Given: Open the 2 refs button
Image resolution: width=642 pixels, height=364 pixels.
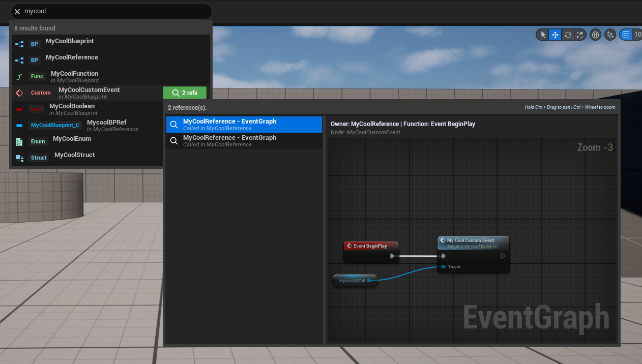Looking at the screenshot, I should (x=185, y=93).
